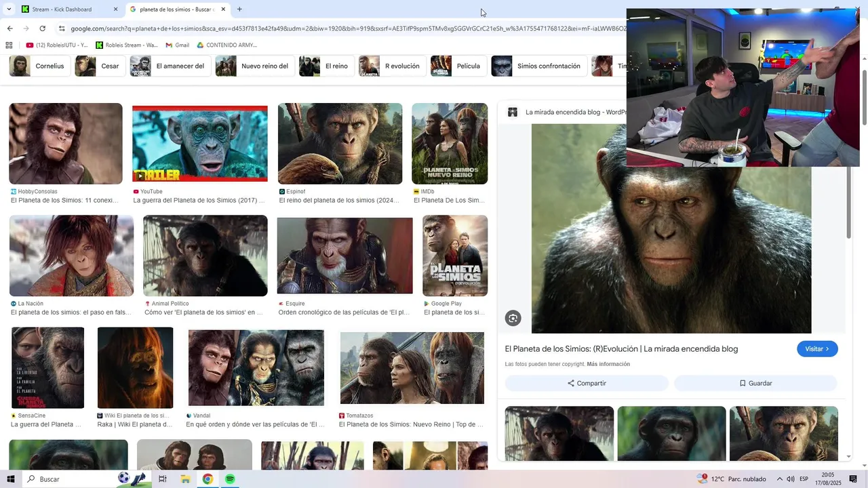Close the Stream - Kick Dashboard tab
The height and width of the screenshot is (488, 868).
pyautogui.click(x=115, y=9)
